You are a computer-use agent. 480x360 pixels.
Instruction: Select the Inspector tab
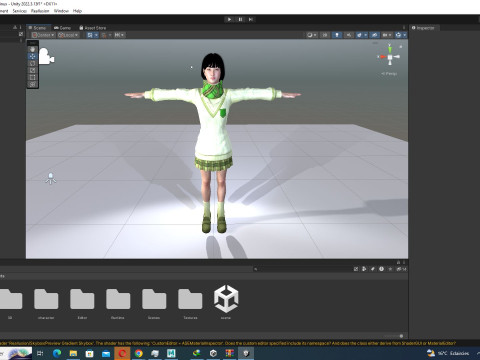(423, 28)
